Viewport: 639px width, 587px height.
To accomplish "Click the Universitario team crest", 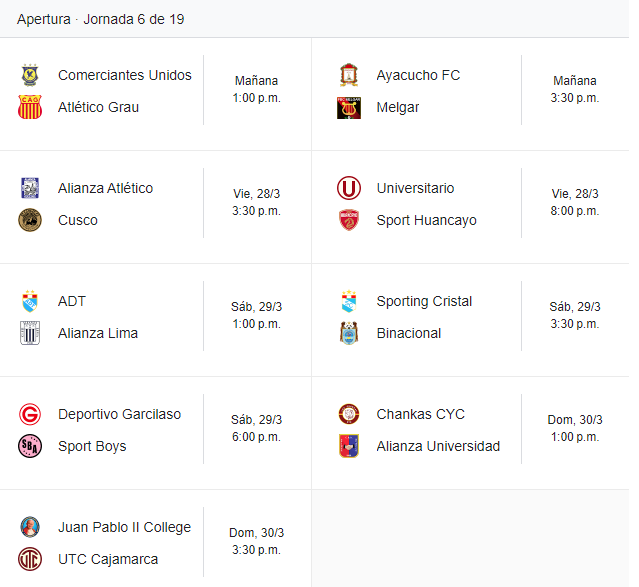I will pyautogui.click(x=348, y=188).
